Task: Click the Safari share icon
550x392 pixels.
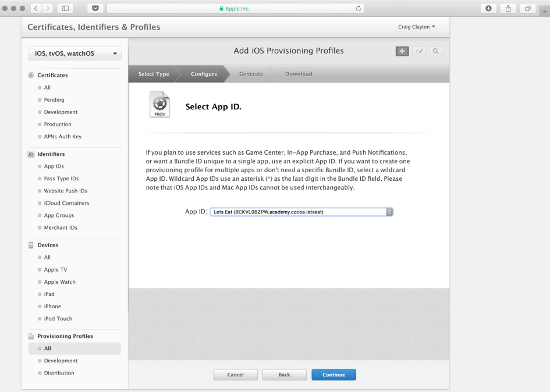Action: coord(508,8)
